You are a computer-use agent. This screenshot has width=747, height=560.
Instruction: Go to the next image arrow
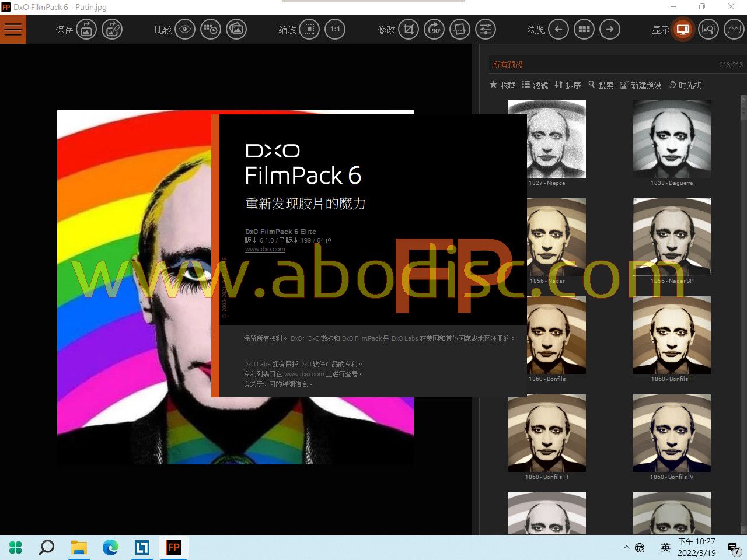coord(610,29)
